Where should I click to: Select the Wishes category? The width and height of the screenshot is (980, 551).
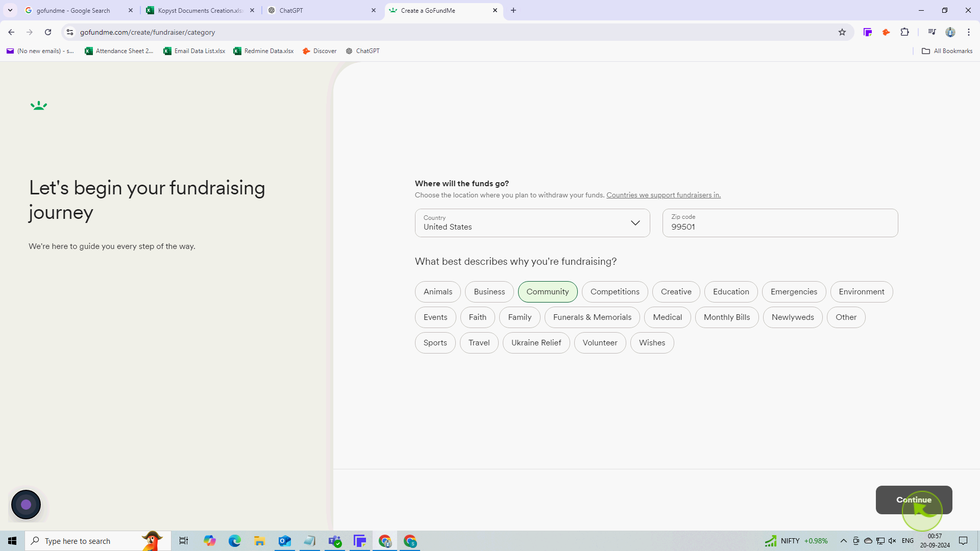click(x=652, y=343)
